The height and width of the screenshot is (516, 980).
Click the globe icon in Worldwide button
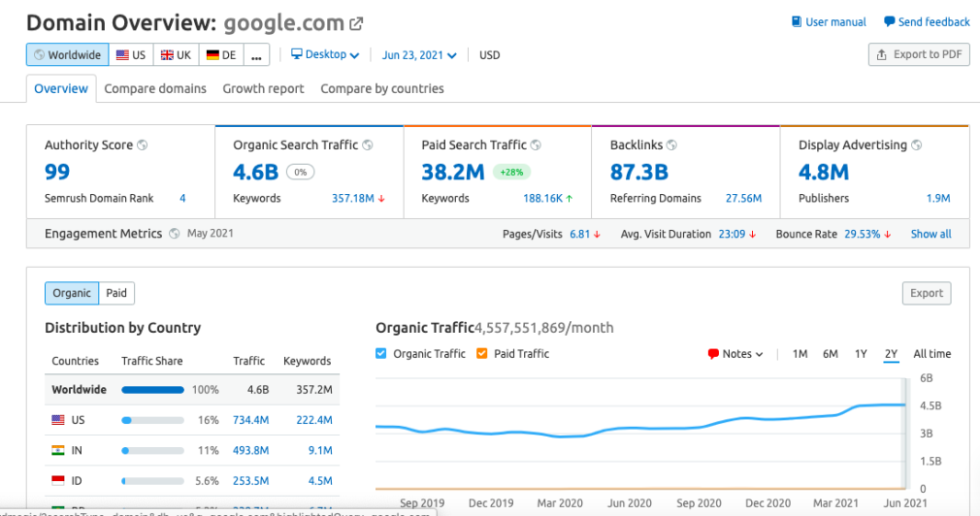point(40,55)
